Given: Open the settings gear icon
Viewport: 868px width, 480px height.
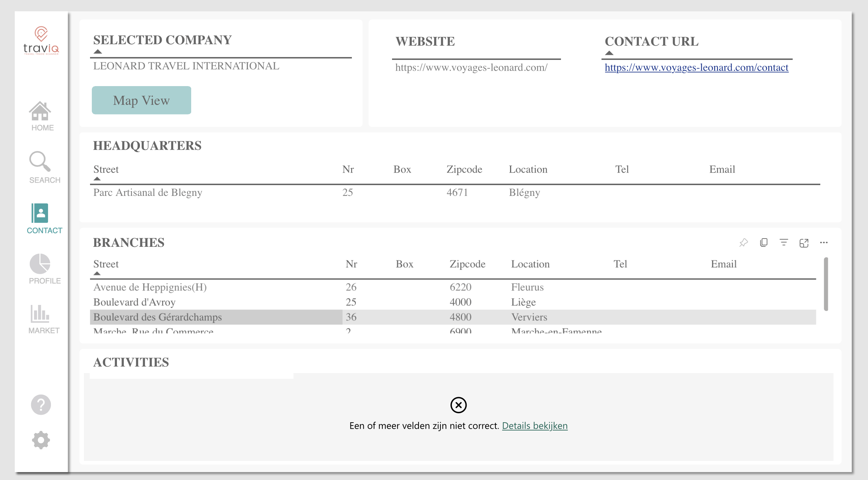Looking at the screenshot, I should click(41, 440).
